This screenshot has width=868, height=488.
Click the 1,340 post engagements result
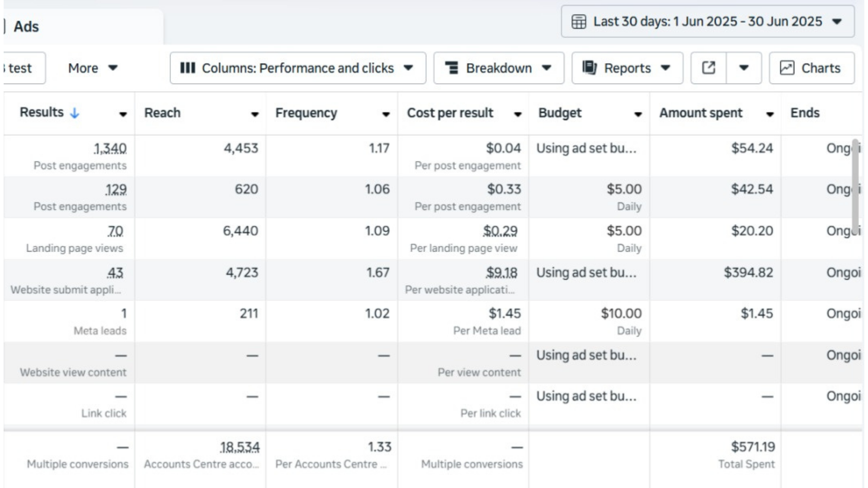pyautogui.click(x=110, y=148)
